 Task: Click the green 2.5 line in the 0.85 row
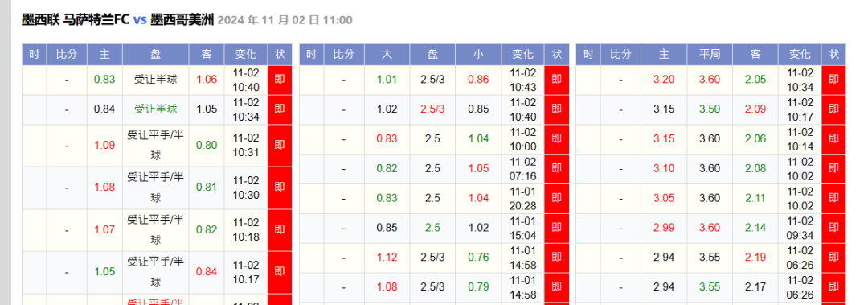point(432,228)
